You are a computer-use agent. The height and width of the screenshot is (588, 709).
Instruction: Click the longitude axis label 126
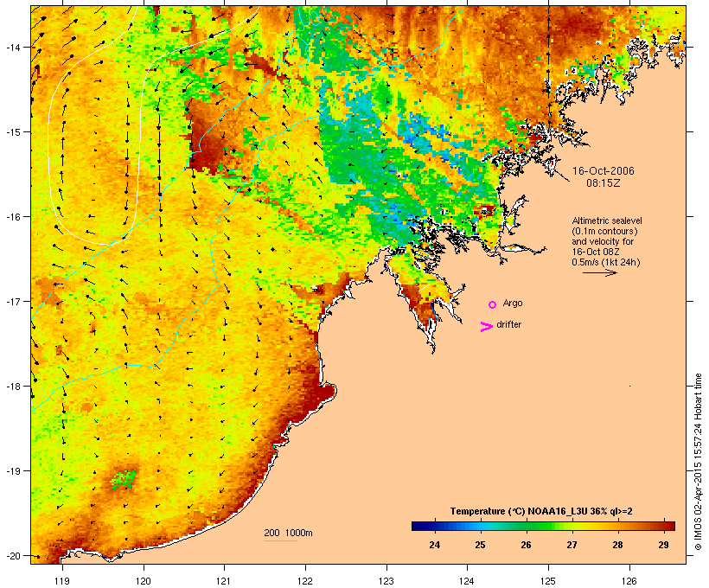629,581
